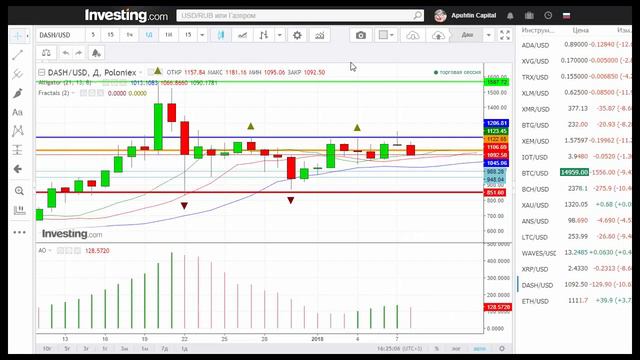Select the brush drawing tool
Image resolution: width=640 pixels, height=360 pixels.
pos(18,93)
